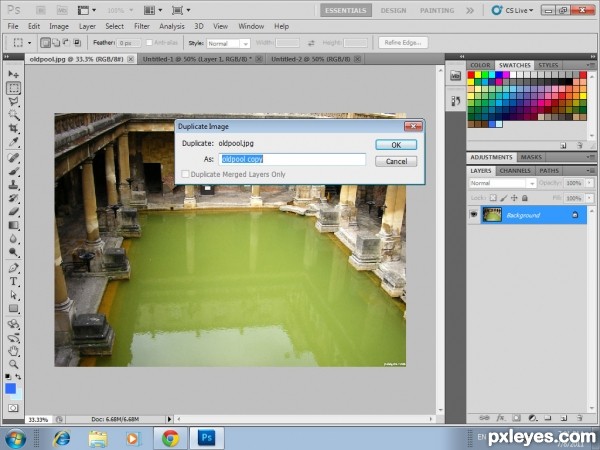Open the Fill slider dropdown
This screenshot has width=600, height=450.
coord(590,198)
